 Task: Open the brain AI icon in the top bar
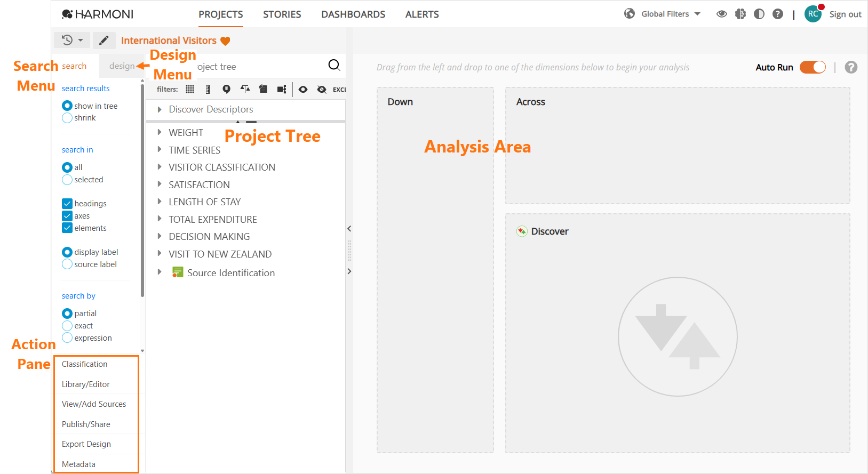[740, 14]
